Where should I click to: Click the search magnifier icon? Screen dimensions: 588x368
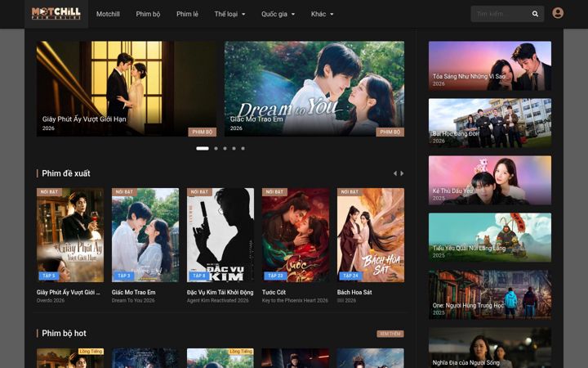coord(535,14)
